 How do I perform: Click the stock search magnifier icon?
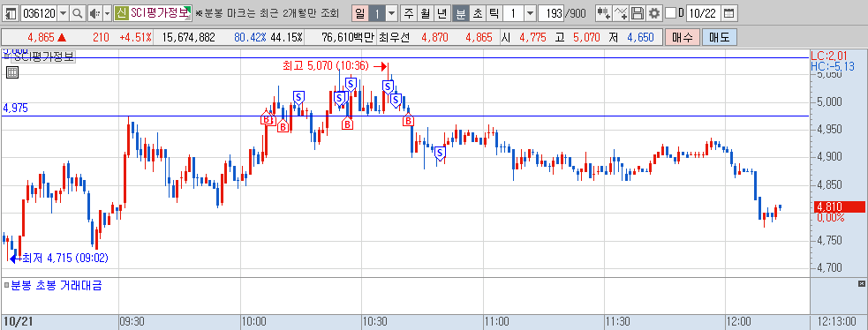(x=78, y=12)
